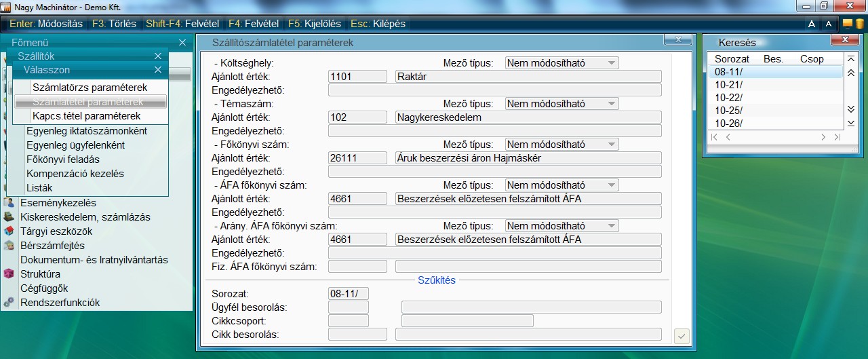868x359 pixels.
Task: Select row 10-25/ in Keresés list
Action: click(x=776, y=111)
